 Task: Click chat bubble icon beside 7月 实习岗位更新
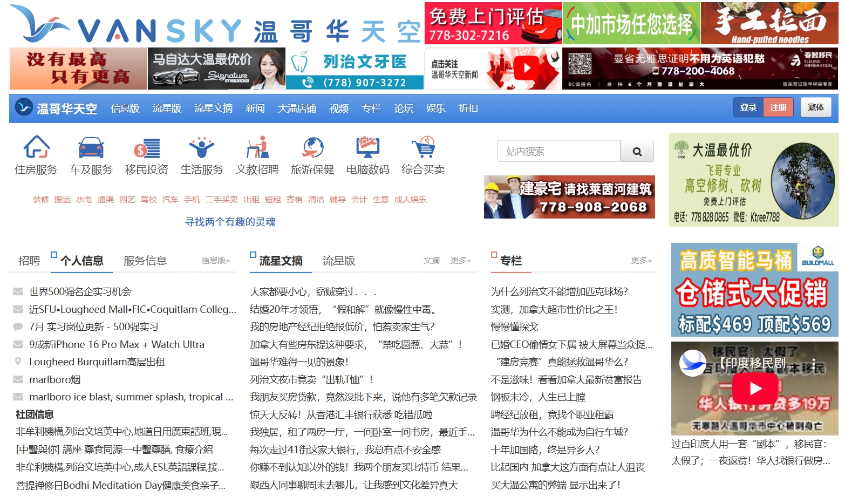18,327
